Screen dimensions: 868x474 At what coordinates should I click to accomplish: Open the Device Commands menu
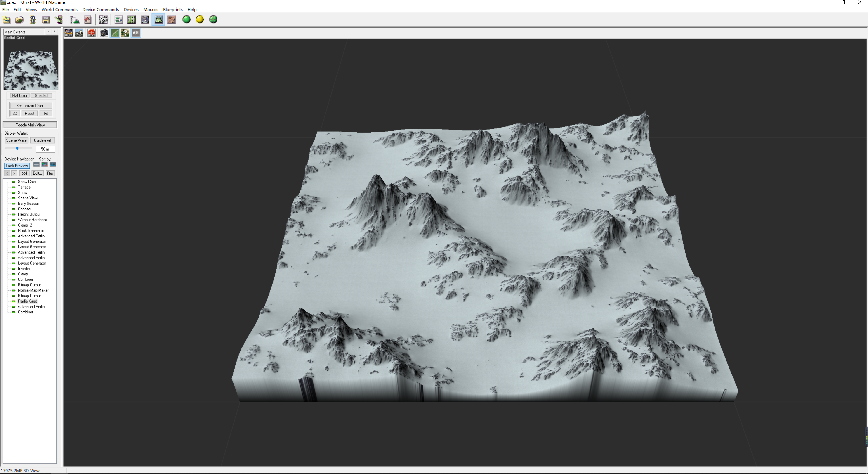click(x=100, y=9)
